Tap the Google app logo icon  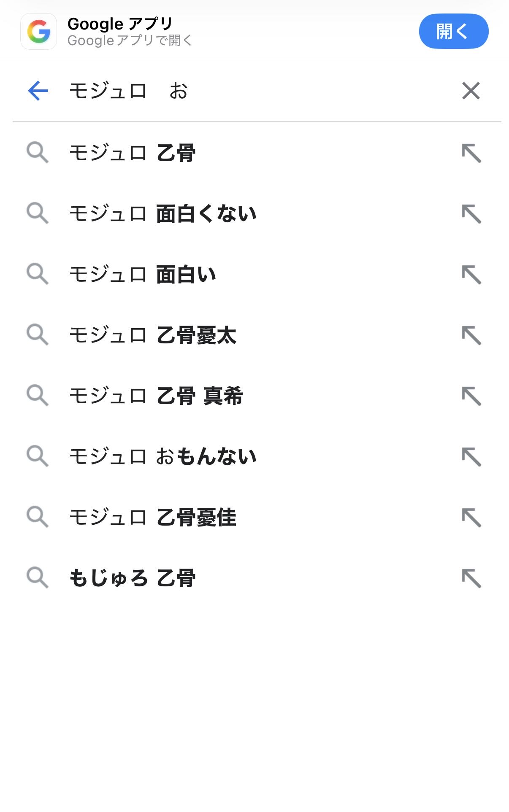tap(39, 32)
